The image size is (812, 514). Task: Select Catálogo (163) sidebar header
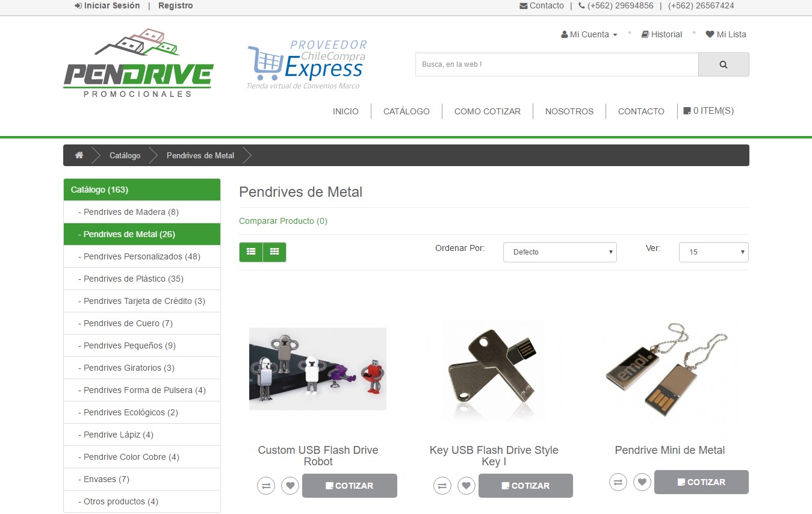142,190
